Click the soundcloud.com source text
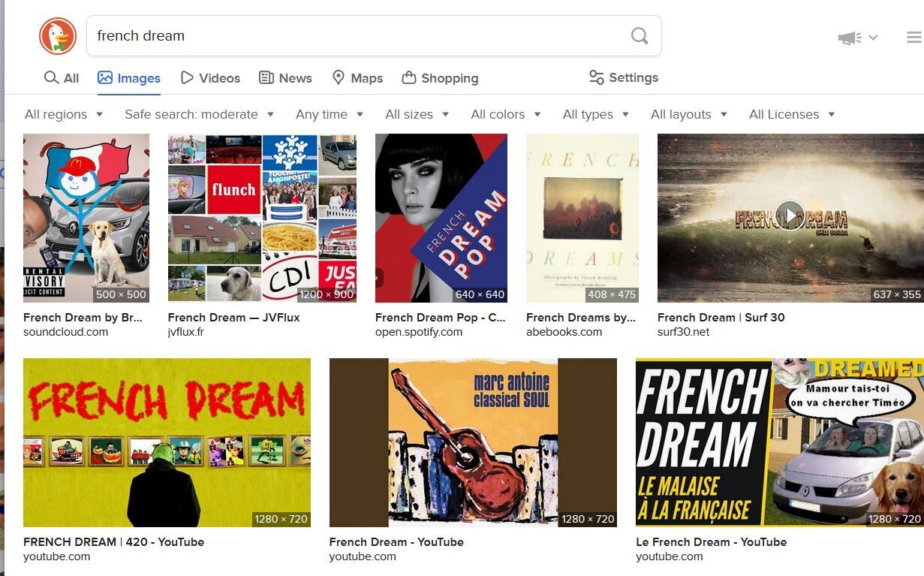Viewport: 924px width, 576px height. click(x=65, y=332)
